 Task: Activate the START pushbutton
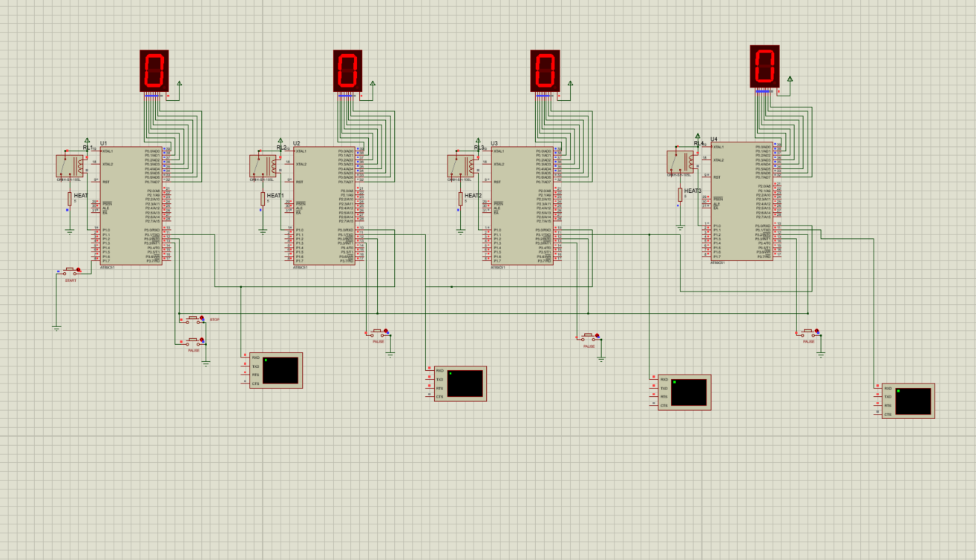coord(71,272)
